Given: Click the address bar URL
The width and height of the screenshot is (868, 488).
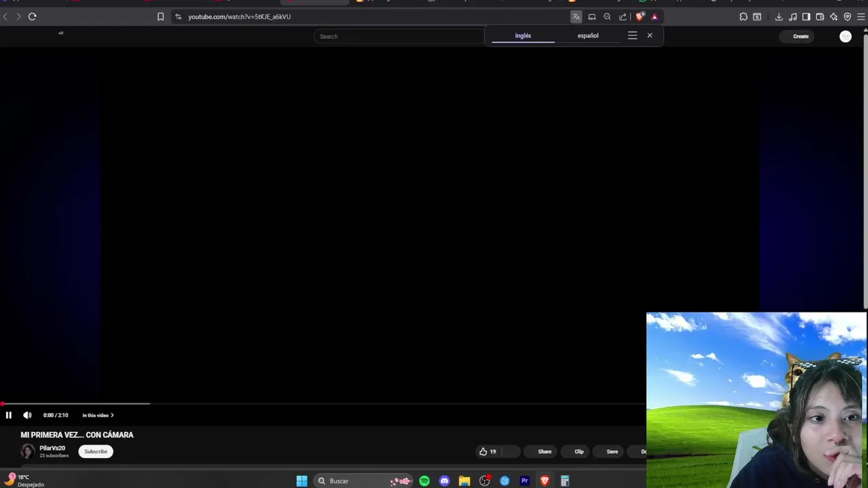Looking at the screenshot, I should click(239, 16).
